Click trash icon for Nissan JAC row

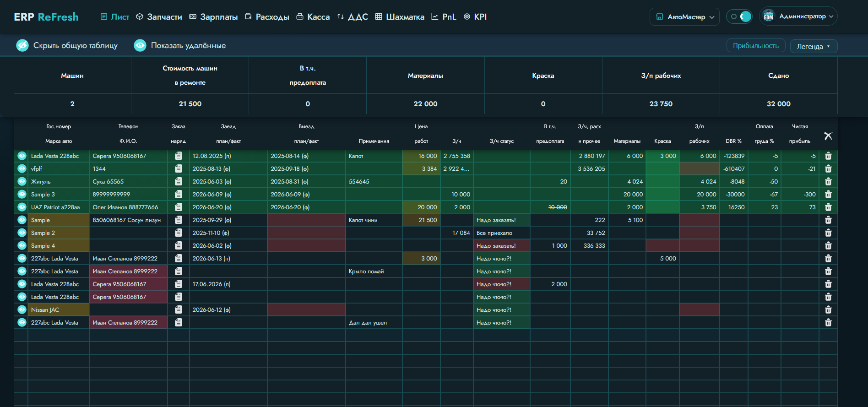(x=828, y=310)
